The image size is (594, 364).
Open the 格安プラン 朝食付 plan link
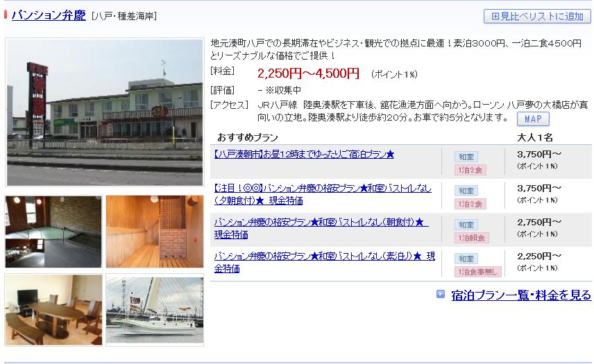(x=321, y=228)
